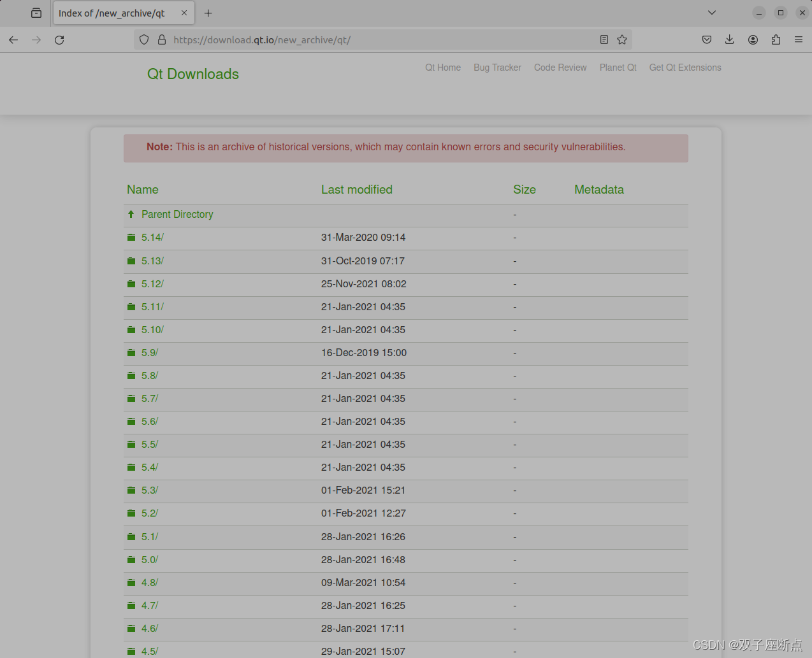The width and height of the screenshot is (812, 658).
Task: Click folder icon beside 5.8/
Action: pos(131,375)
